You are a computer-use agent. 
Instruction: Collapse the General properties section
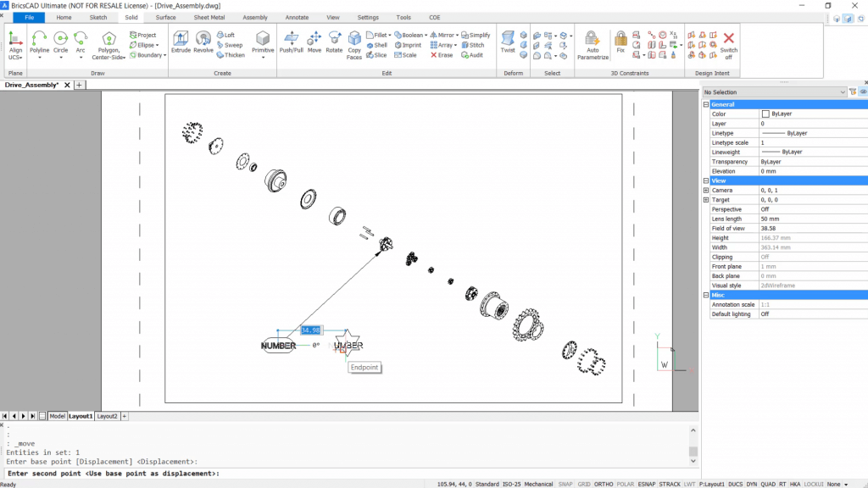706,104
